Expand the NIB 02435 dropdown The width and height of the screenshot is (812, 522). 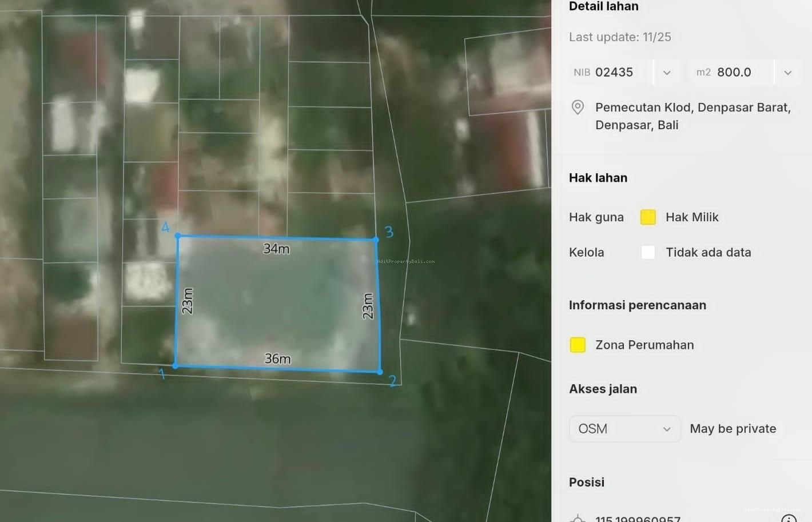tap(666, 72)
